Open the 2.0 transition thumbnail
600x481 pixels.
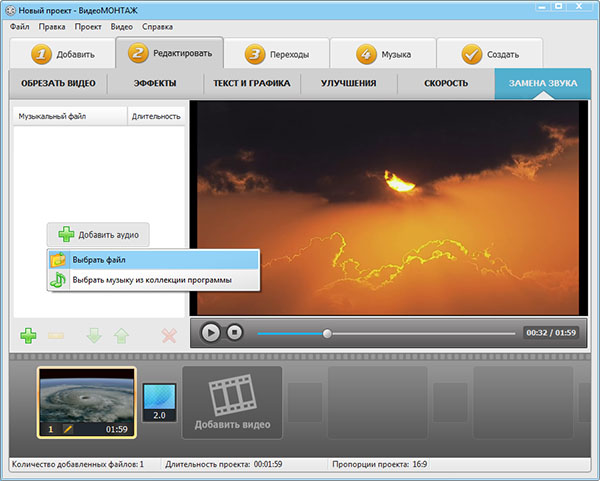pos(160,403)
